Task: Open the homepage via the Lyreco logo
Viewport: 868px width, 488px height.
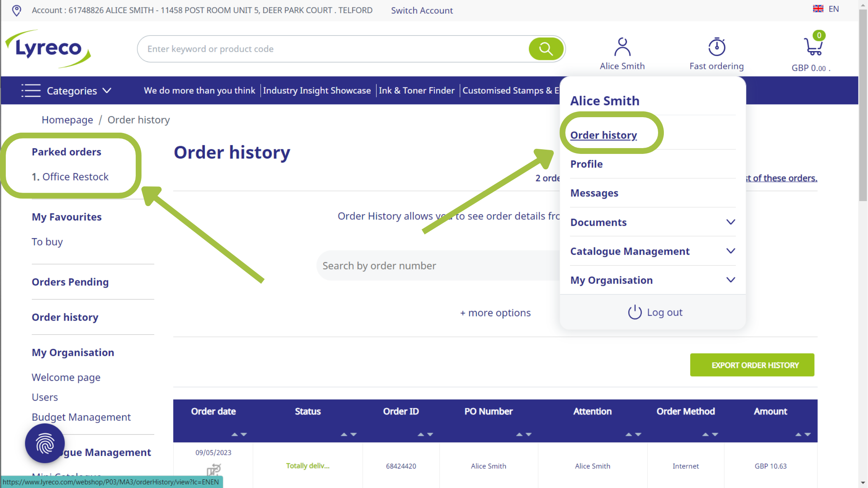Action: [x=48, y=49]
